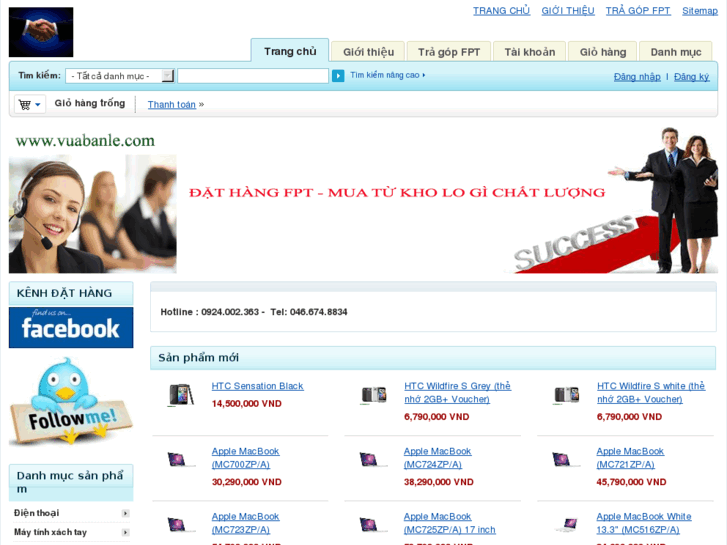The width and height of the screenshot is (727, 545).
Task: Open Apple MacBook White 13.3" MC516ZP/A link
Action: [644, 523]
